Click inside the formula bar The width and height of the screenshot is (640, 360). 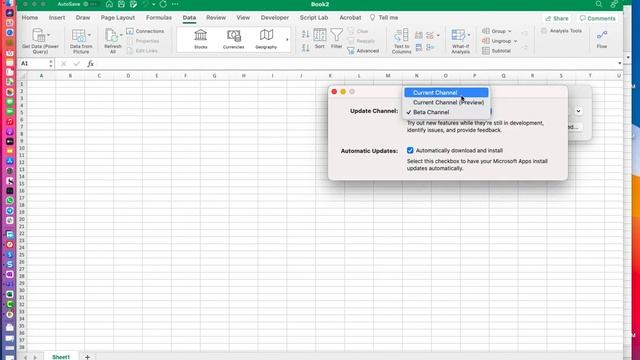[355, 64]
